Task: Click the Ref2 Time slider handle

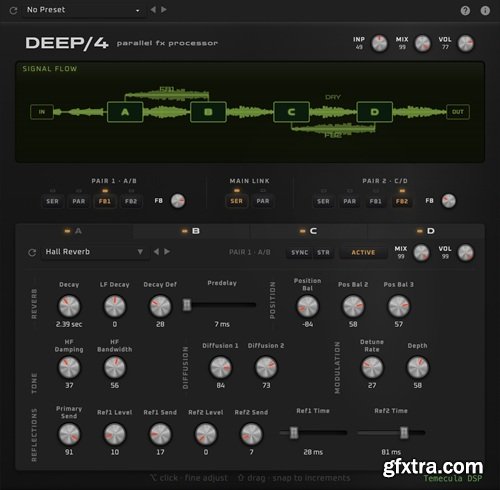Action: 404,433
